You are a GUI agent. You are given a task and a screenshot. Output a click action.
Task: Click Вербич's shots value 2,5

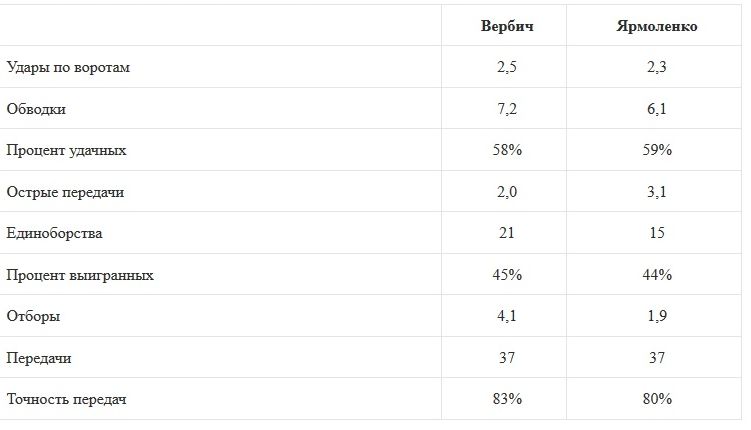point(507,68)
